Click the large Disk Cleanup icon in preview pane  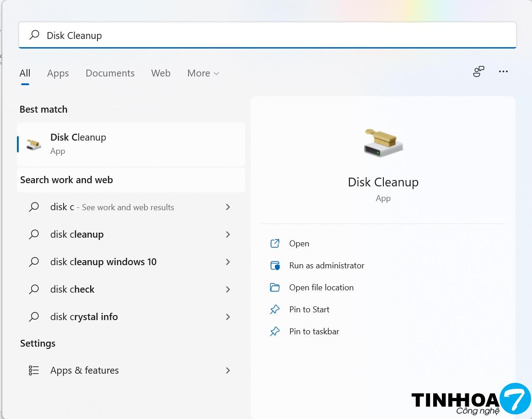point(383,142)
